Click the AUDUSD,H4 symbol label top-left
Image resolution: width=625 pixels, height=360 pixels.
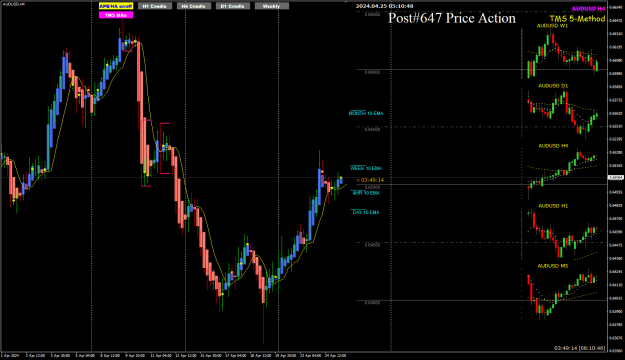point(13,4)
